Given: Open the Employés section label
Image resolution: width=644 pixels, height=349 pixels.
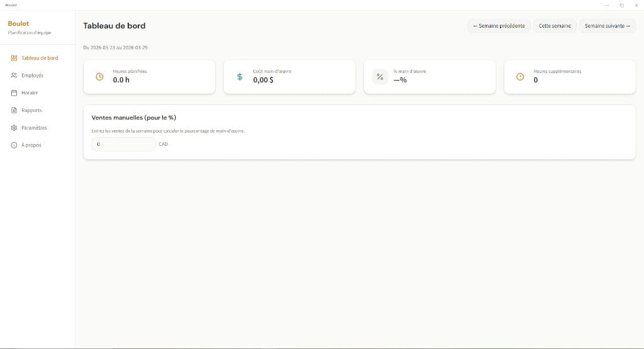Looking at the screenshot, I should click(x=33, y=75).
